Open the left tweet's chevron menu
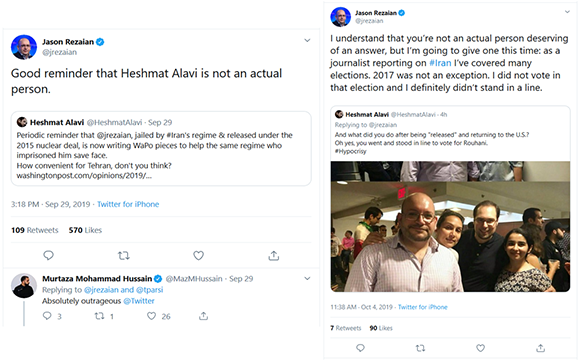580x361 pixels. (307, 40)
